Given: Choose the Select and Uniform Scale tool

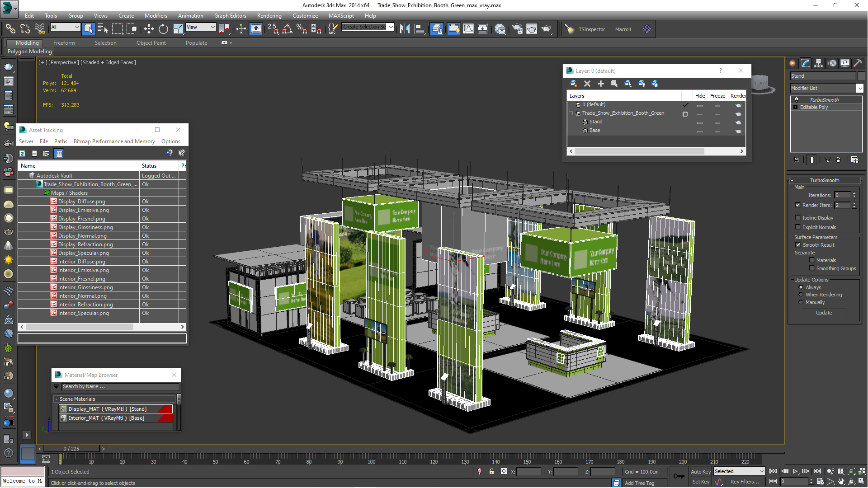Looking at the screenshot, I should [x=178, y=29].
